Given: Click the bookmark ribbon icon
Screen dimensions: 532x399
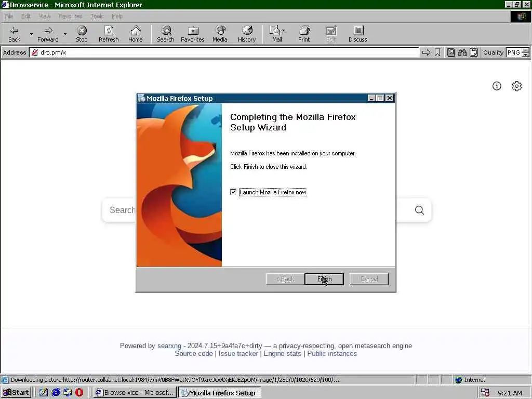Looking at the screenshot, I should tap(437, 52).
